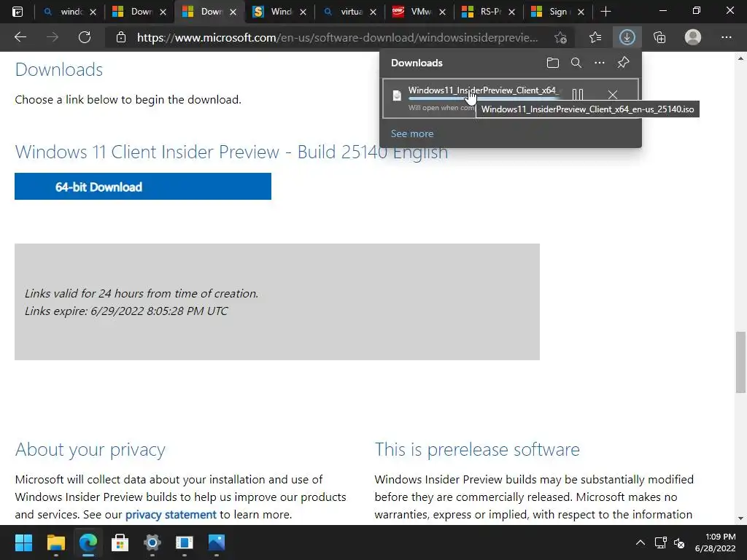Viewport: 747px width, 560px height.
Task: Click the forward navigation arrow
Action: click(x=53, y=37)
